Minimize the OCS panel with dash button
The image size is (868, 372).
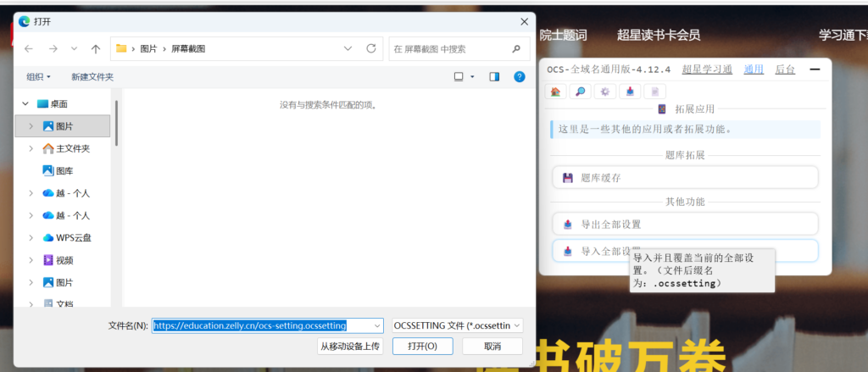pos(815,69)
